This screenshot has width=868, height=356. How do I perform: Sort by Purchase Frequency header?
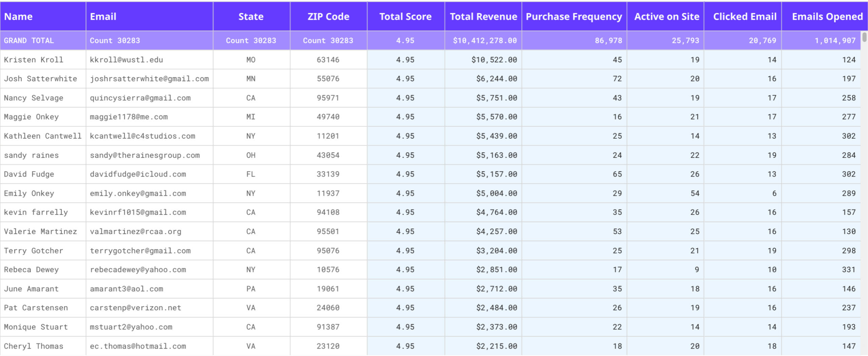coord(574,17)
